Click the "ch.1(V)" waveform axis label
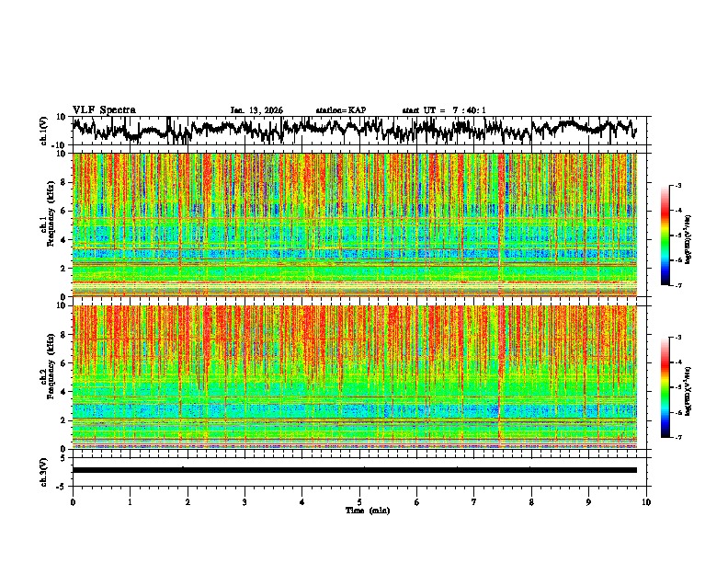This screenshot has height=563, width=728. click(44, 131)
